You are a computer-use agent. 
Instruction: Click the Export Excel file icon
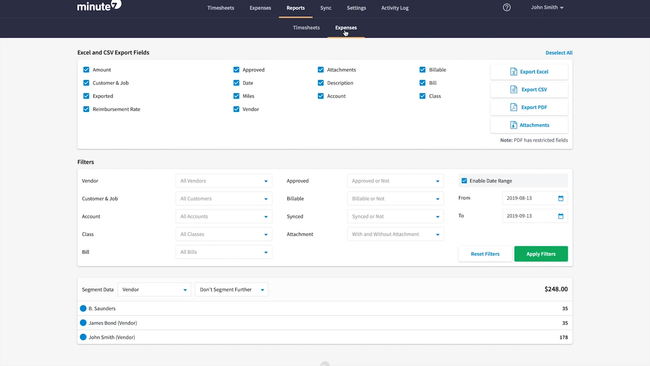pos(513,72)
